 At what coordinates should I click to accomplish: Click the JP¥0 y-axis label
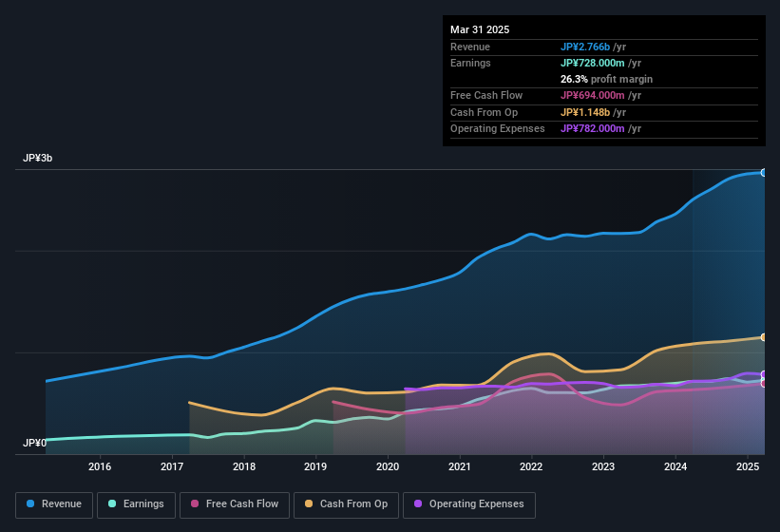tap(34, 443)
